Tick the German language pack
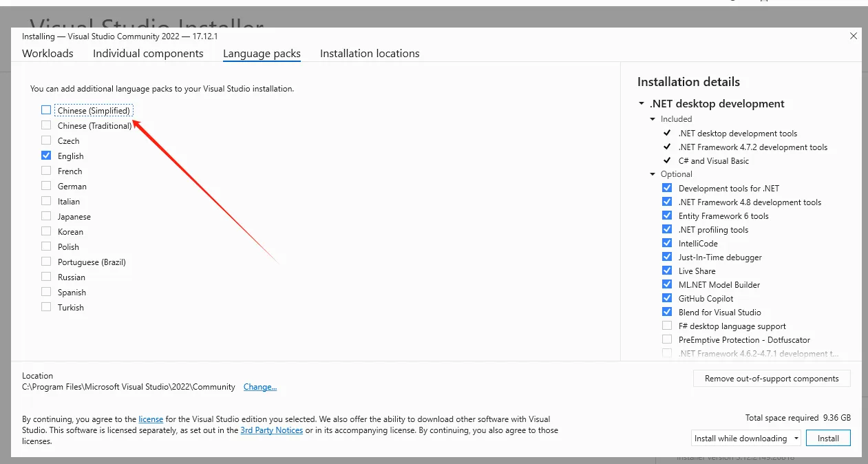The image size is (868, 464). coord(46,186)
